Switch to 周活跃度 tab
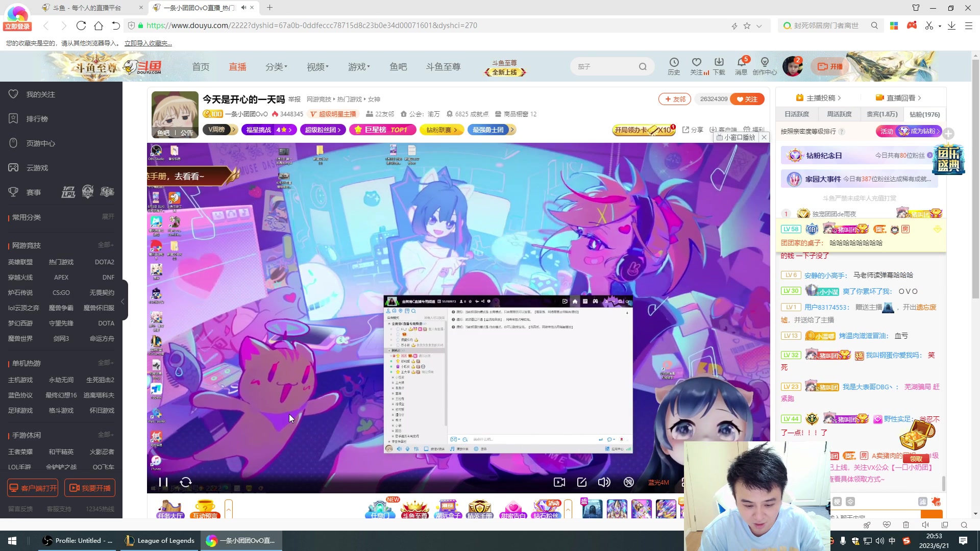Screen dimensions: 980x551 coord(839,114)
